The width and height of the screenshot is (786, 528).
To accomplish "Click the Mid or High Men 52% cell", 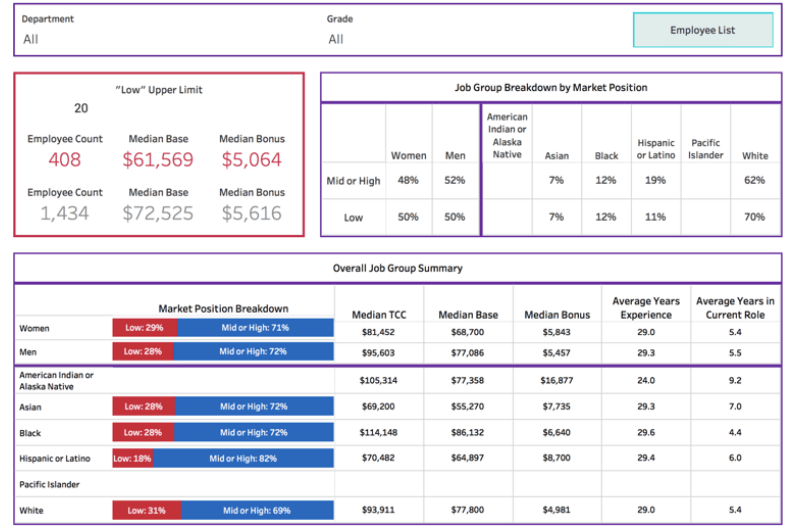I will 455,180.
